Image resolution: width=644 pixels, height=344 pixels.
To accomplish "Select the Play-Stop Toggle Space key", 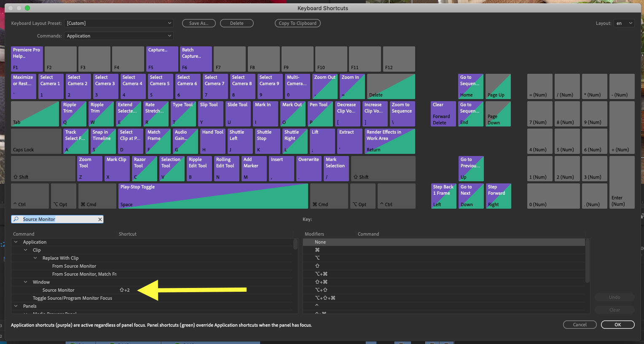I will (213, 196).
